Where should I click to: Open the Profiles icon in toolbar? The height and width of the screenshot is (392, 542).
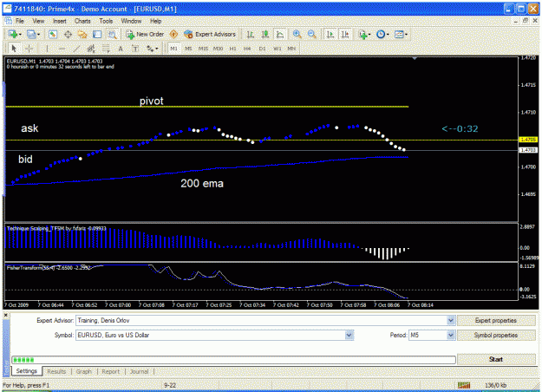(x=33, y=34)
